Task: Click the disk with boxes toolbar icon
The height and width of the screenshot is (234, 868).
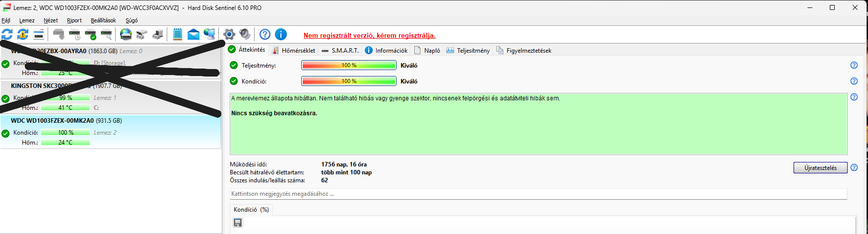Action: tap(142, 34)
